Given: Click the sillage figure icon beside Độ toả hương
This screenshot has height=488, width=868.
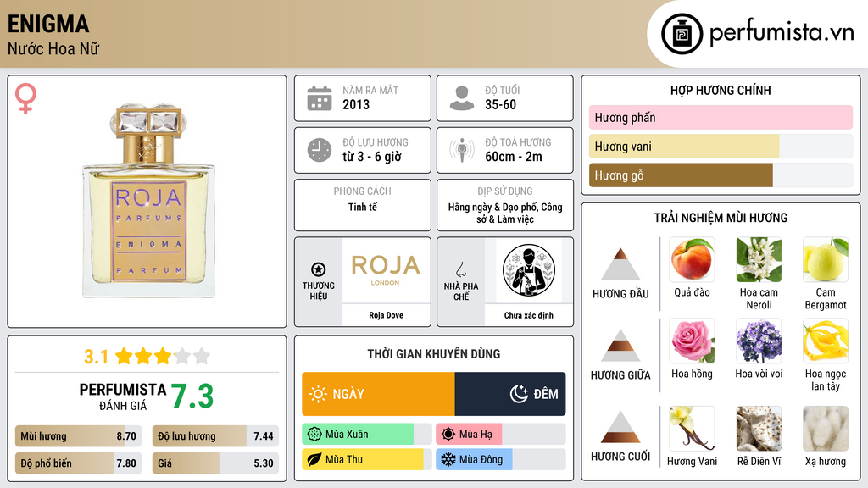Looking at the screenshot, I should click(x=462, y=150).
